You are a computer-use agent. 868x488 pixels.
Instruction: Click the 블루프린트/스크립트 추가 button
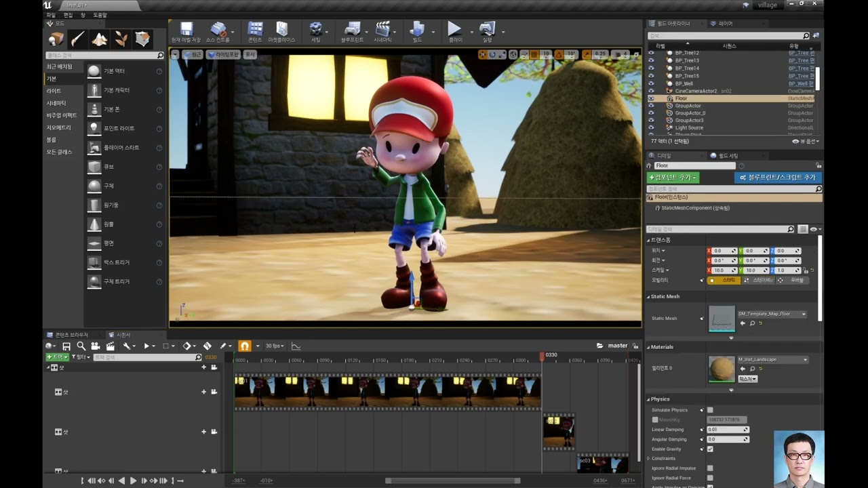(x=778, y=178)
